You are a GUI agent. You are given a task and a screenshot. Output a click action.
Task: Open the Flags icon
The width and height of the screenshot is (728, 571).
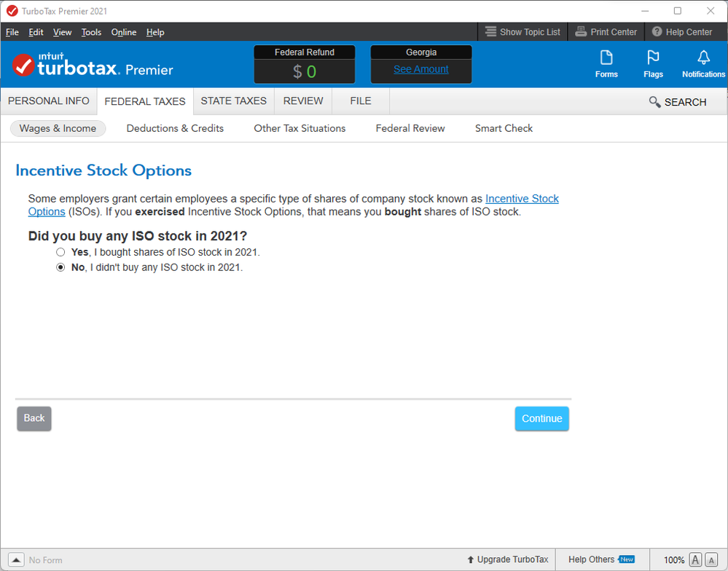click(x=653, y=64)
